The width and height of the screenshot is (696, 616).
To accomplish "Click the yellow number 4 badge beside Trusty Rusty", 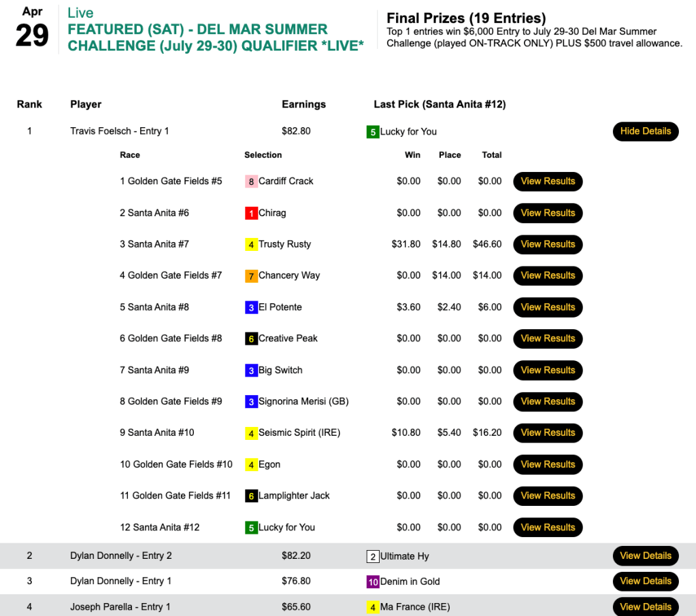I will pyautogui.click(x=251, y=245).
